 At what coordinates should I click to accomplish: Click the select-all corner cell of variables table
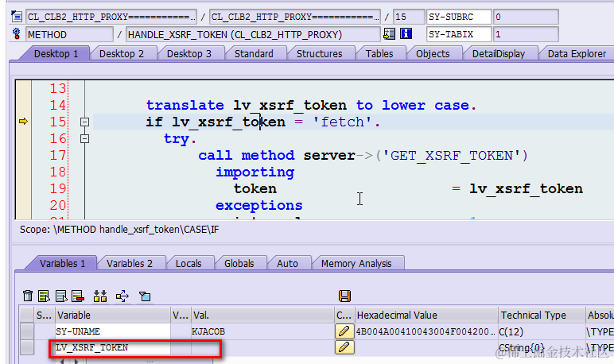tap(27, 315)
